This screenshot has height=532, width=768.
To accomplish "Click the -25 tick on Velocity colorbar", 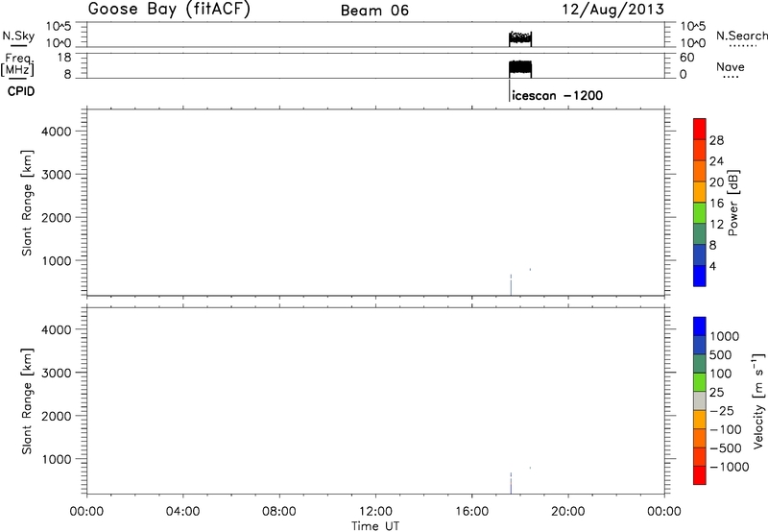I will 722,410.
